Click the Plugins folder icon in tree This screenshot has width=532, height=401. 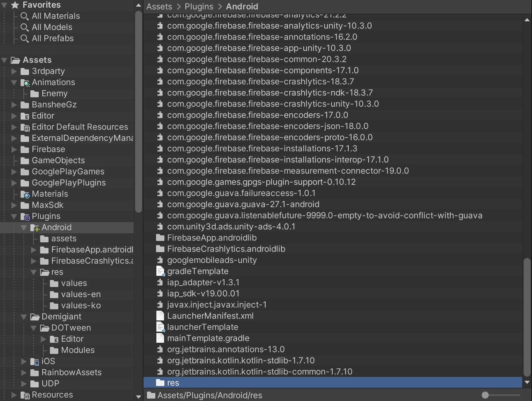click(25, 217)
